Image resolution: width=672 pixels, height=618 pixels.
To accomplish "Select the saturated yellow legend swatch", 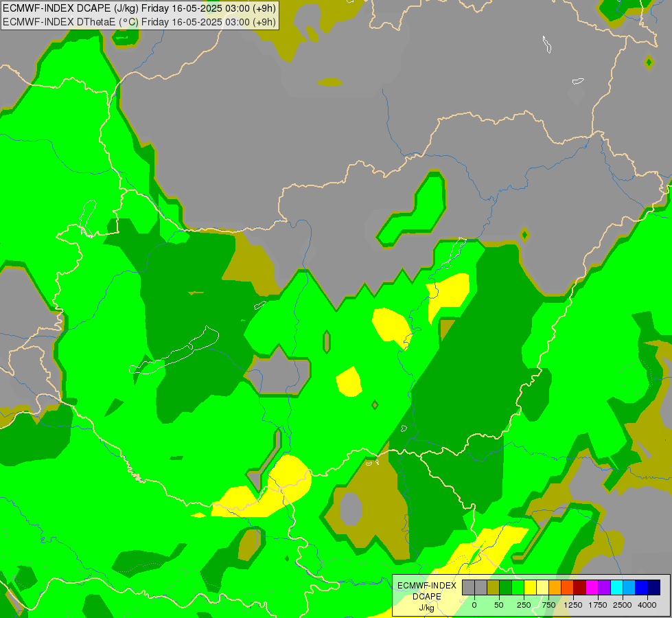I will (x=530, y=587).
